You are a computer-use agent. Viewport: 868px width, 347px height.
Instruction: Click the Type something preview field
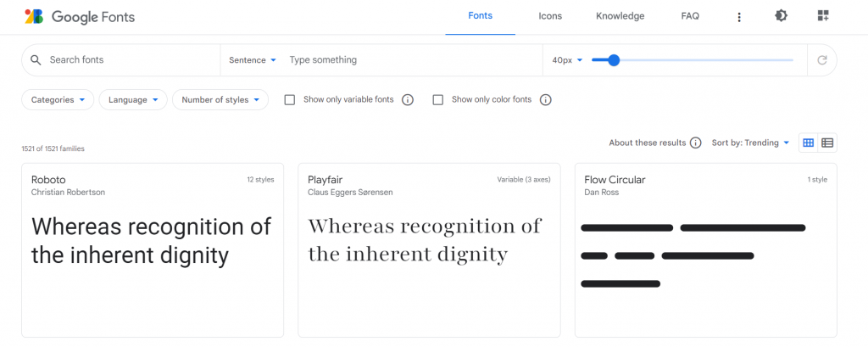click(413, 60)
